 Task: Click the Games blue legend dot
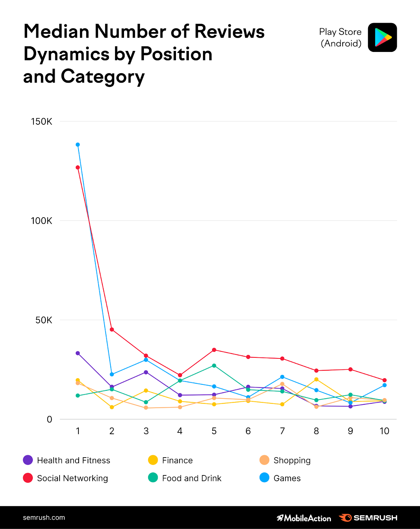(265, 478)
